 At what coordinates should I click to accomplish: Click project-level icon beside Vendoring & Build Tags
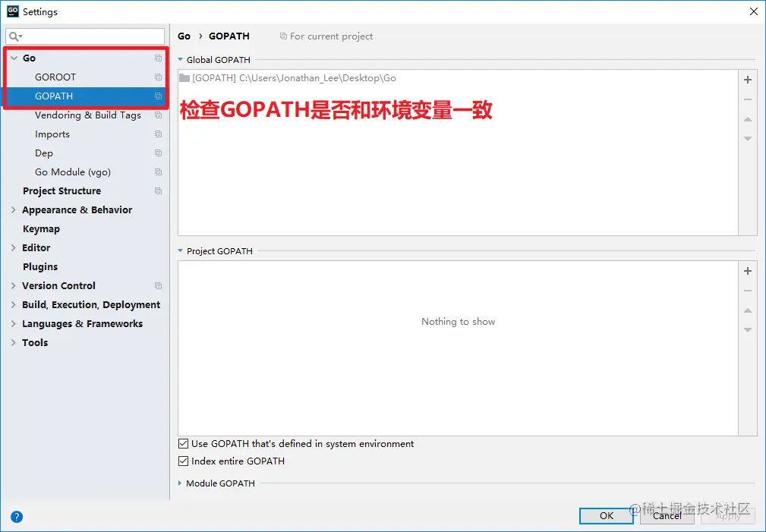[x=158, y=115]
